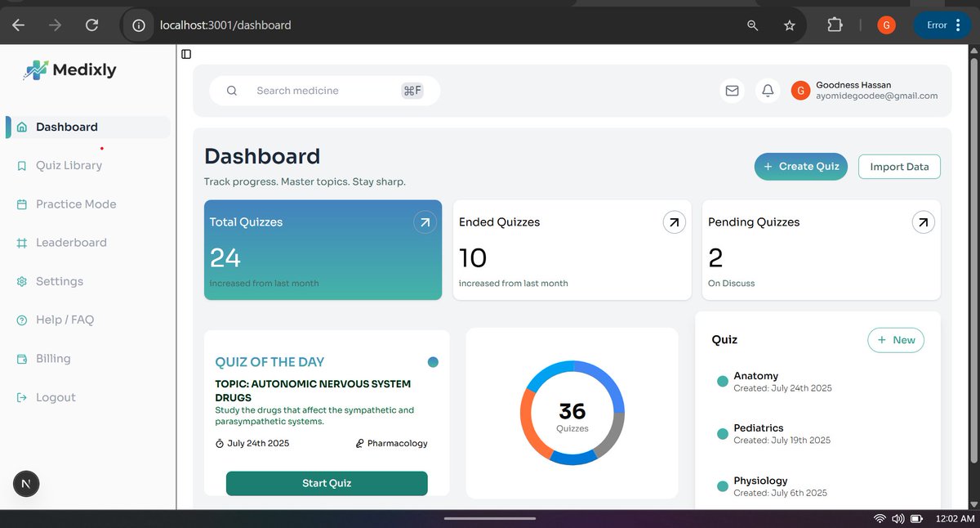
Task: Click the battery icon in the system tray
Action: (917, 518)
